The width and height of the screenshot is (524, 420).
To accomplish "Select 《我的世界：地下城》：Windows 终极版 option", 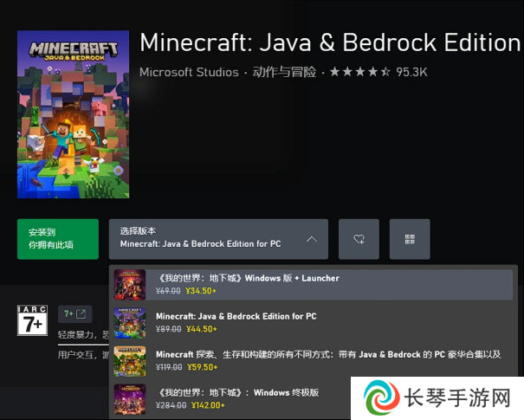I will click(x=232, y=399).
